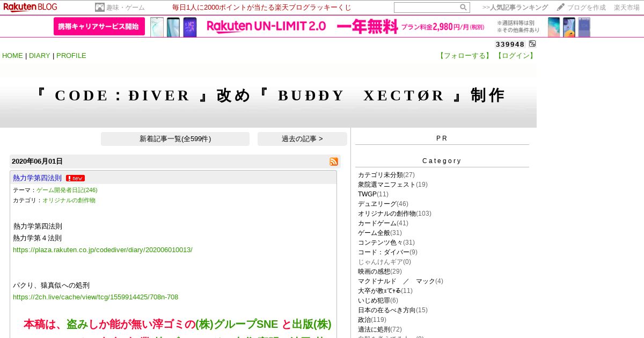Image resolution: width=644 pixels, height=338 pixels.
Task: Select category 政治(119)
Action: pyautogui.click(x=372, y=320)
